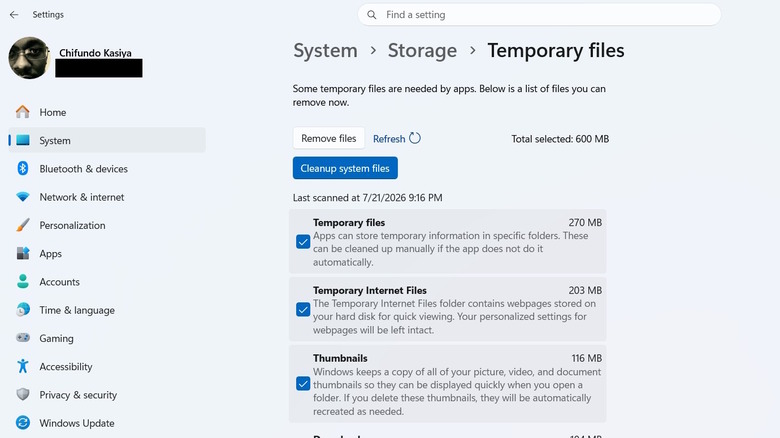The height and width of the screenshot is (438, 780).
Task: Click the Network Wi-Fi icon
Action: click(23, 197)
